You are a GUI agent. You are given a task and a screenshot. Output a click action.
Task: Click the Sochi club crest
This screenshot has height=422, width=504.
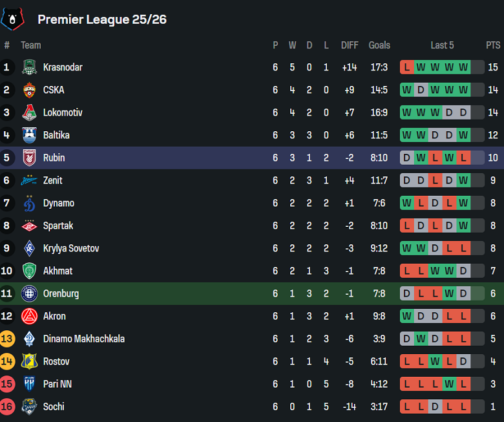click(x=29, y=406)
